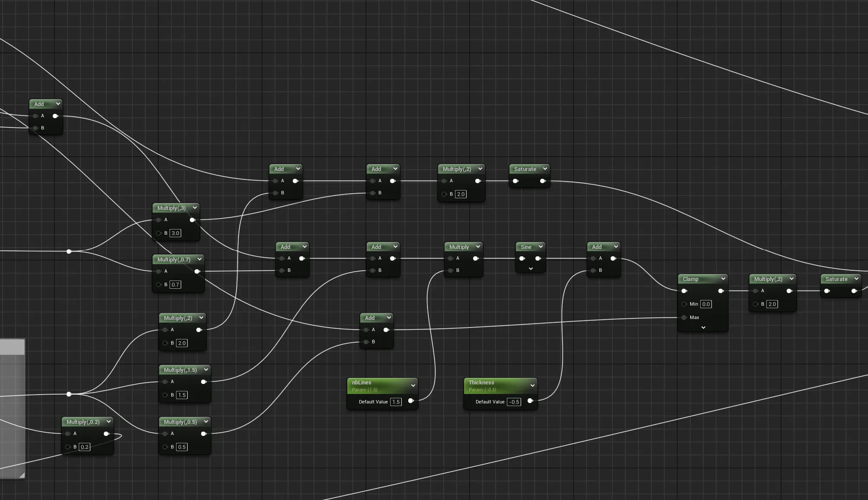Click input pin B of the Multiply(,1.5) node
Viewport: 868px width, 500px height.
pyautogui.click(x=165, y=395)
